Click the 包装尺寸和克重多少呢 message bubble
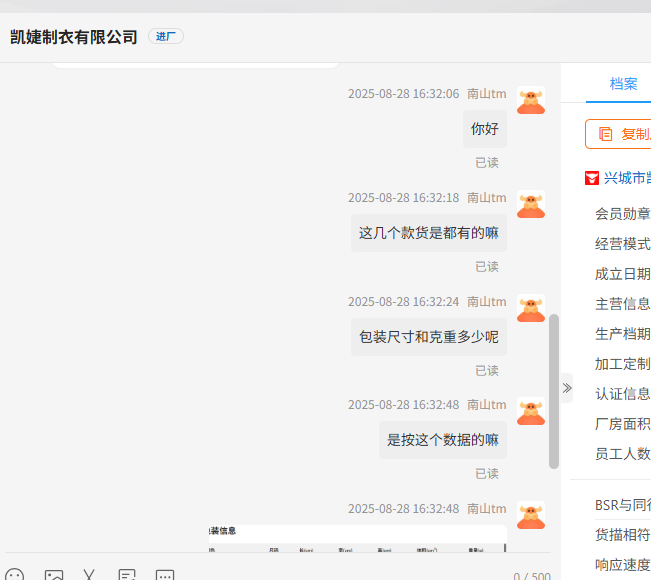 (x=429, y=337)
